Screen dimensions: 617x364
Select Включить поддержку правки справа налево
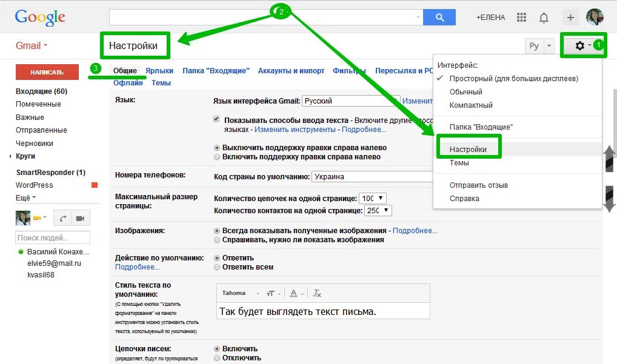[x=217, y=157]
